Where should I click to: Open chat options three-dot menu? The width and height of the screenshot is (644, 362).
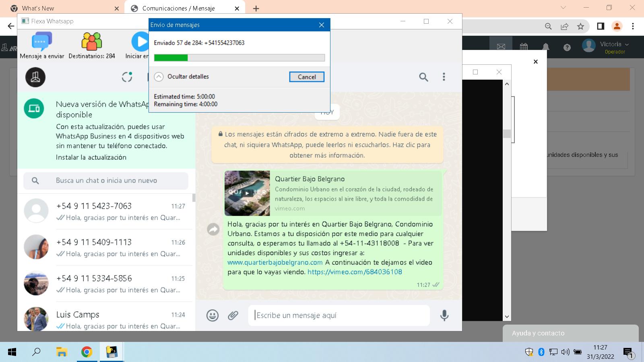click(444, 77)
